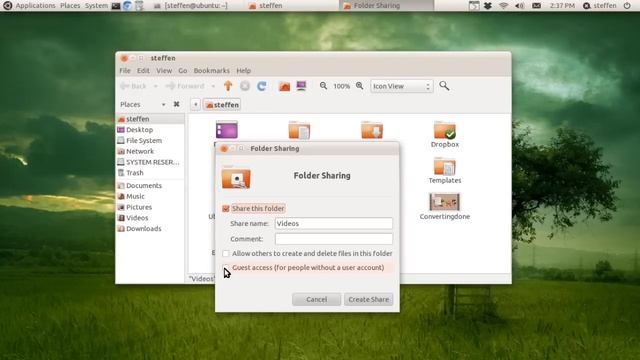Screen dimensions: 640x360
Task: Open the View menu
Action: click(x=164, y=71)
